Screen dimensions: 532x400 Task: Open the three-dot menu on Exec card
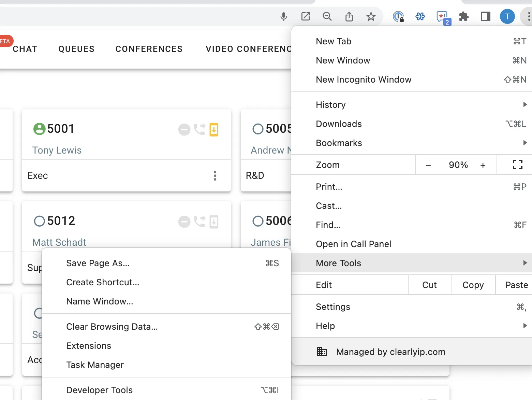click(x=215, y=176)
